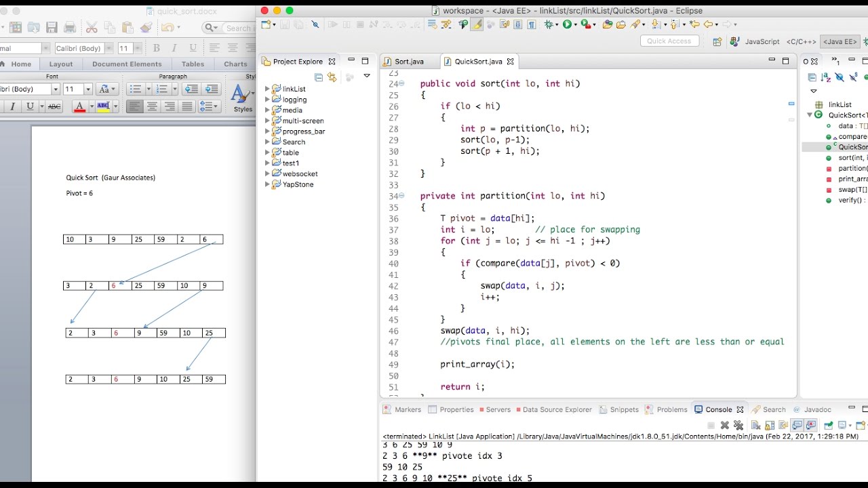Click the red font color swatch button

click(x=79, y=106)
